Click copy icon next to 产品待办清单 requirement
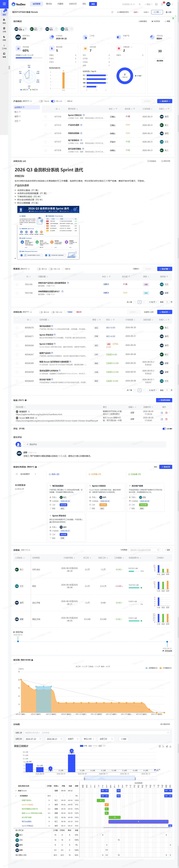 click(81, 125)
